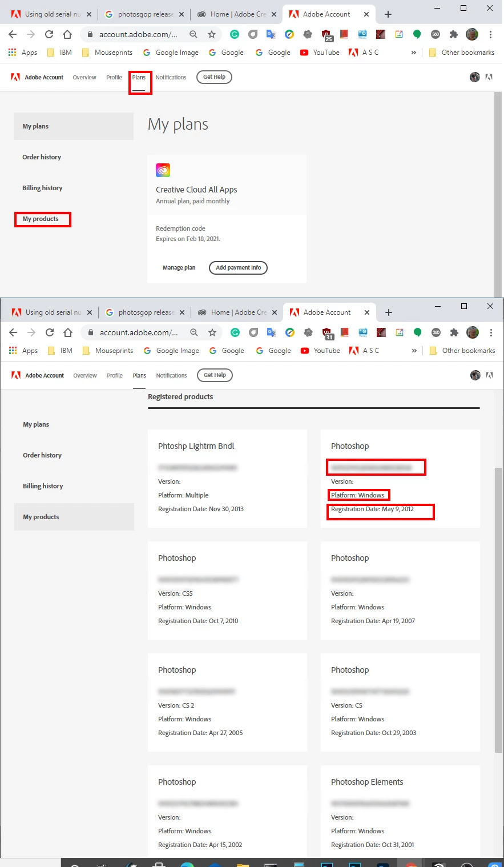Open the Extensions puzzle icon in Registered products window
Image resolution: width=504 pixels, height=867 pixels.
point(454,332)
